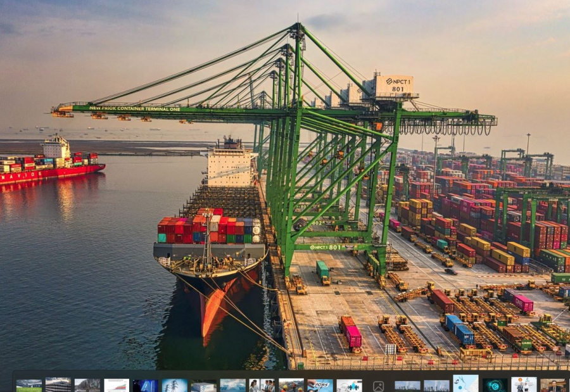Open the white container unit thumbnail
This screenshot has width=570, height=392.
click(204, 385)
